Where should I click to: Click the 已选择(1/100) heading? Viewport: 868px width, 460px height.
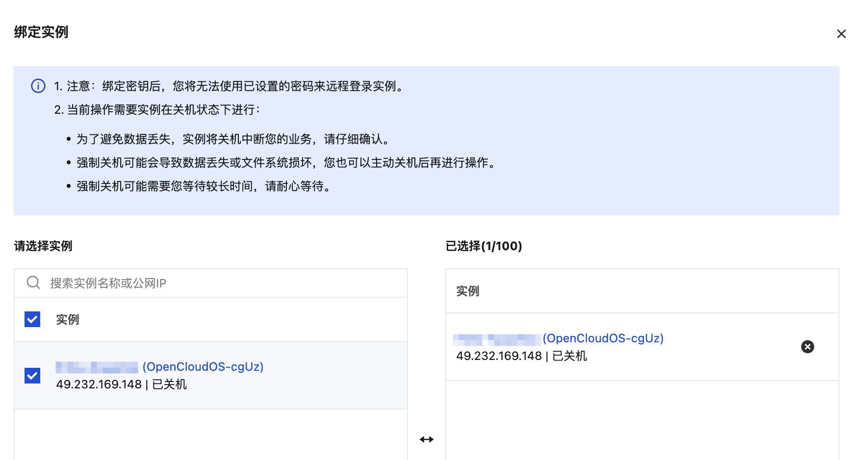click(x=484, y=246)
